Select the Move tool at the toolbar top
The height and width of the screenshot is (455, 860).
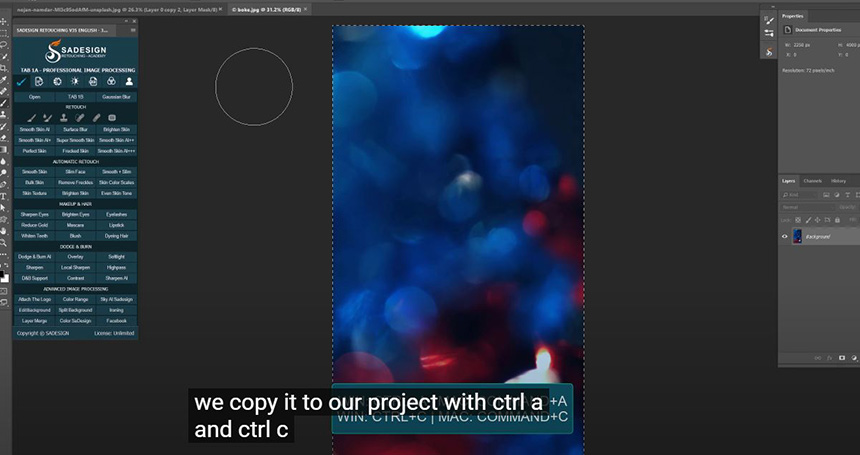(x=4, y=21)
